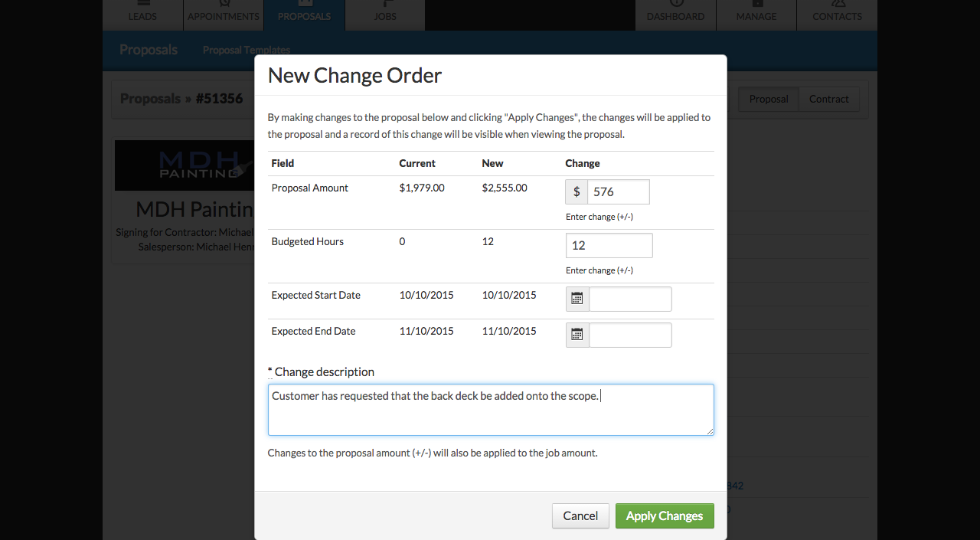Open the Expected End Date calendar icon

click(x=577, y=335)
